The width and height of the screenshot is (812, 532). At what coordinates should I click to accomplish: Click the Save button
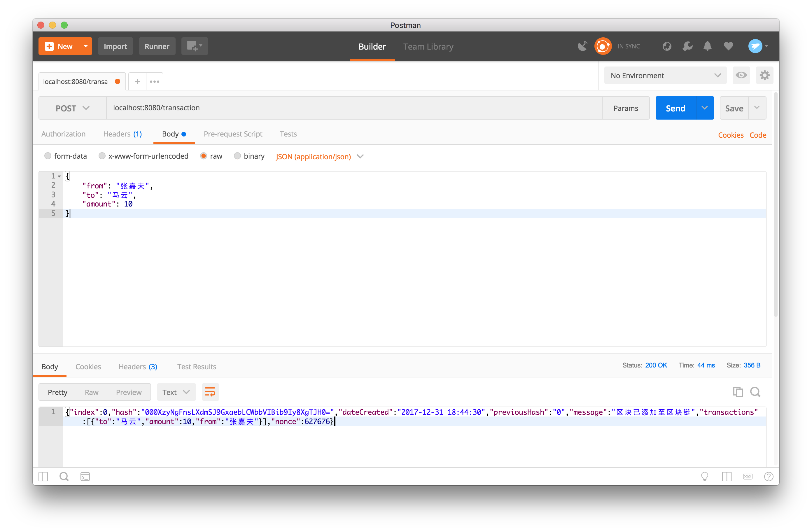point(734,108)
